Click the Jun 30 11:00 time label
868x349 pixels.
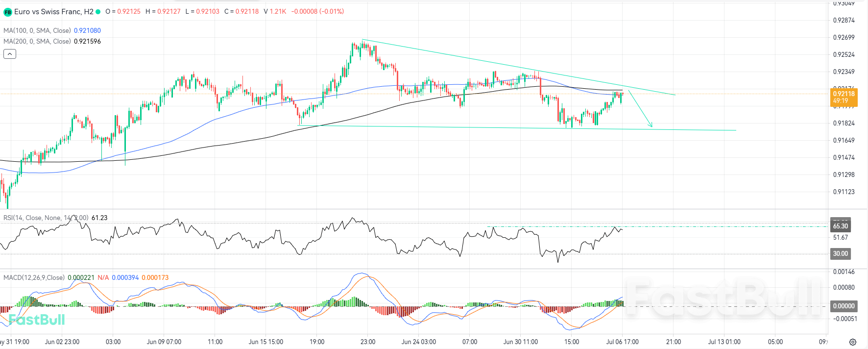pyautogui.click(x=521, y=342)
